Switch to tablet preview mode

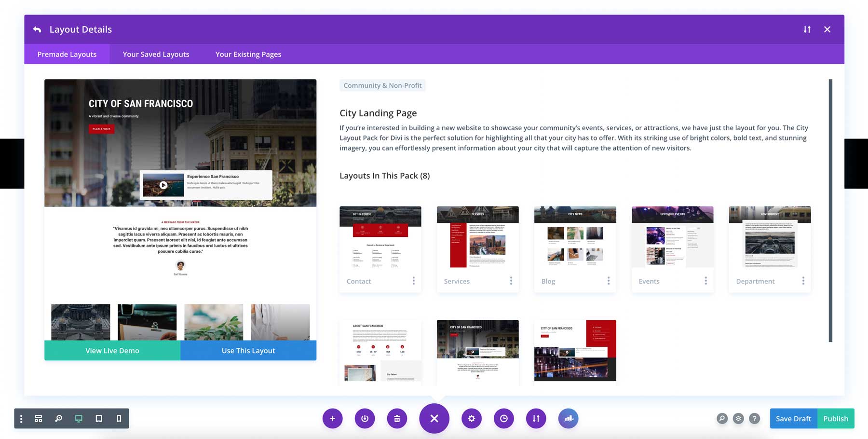click(98, 418)
